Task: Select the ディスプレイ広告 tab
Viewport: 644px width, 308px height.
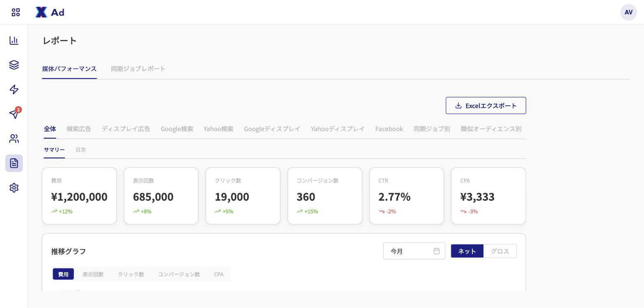Action: pos(126,129)
